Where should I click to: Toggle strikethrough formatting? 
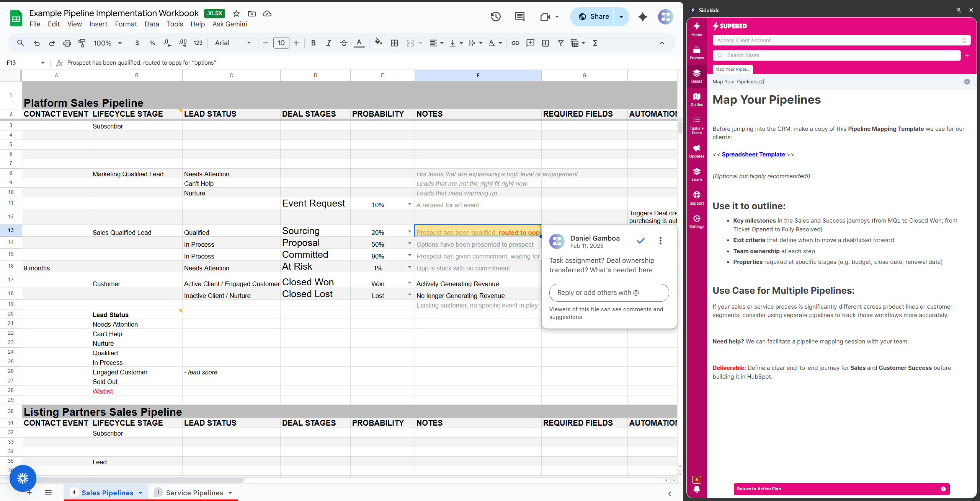[x=343, y=43]
